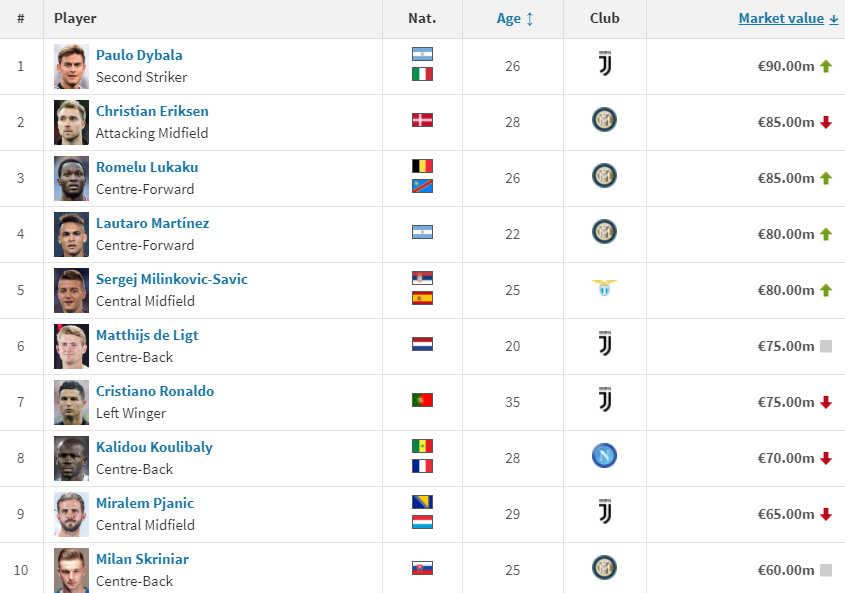Image resolution: width=845 pixels, height=593 pixels.
Task: Click the Club column header
Action: (604, 18)
